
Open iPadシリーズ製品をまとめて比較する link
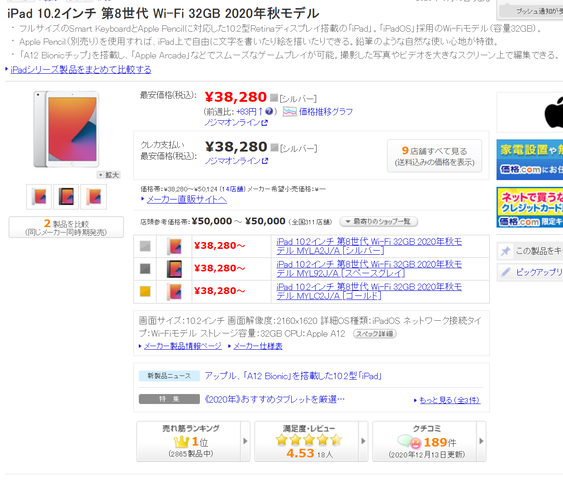pyautogui.click(x=81, y=69)
